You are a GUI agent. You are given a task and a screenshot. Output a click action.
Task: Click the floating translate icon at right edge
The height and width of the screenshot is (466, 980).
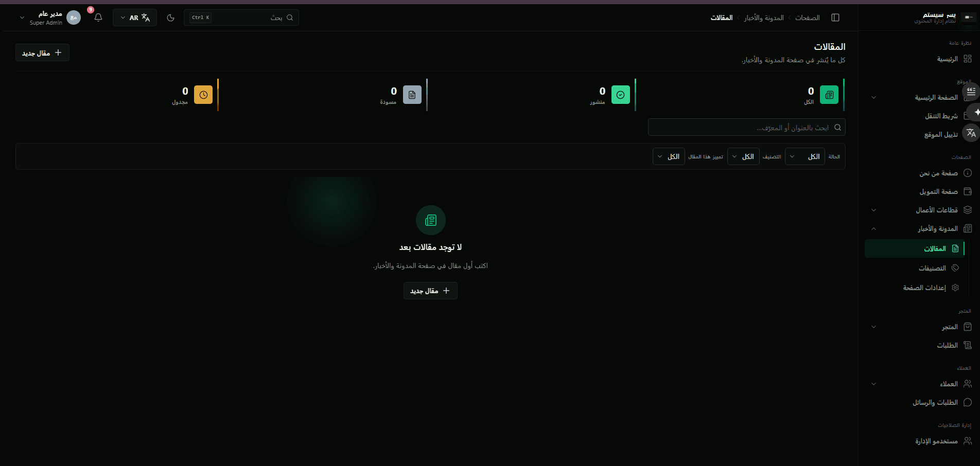coord(971,133)
